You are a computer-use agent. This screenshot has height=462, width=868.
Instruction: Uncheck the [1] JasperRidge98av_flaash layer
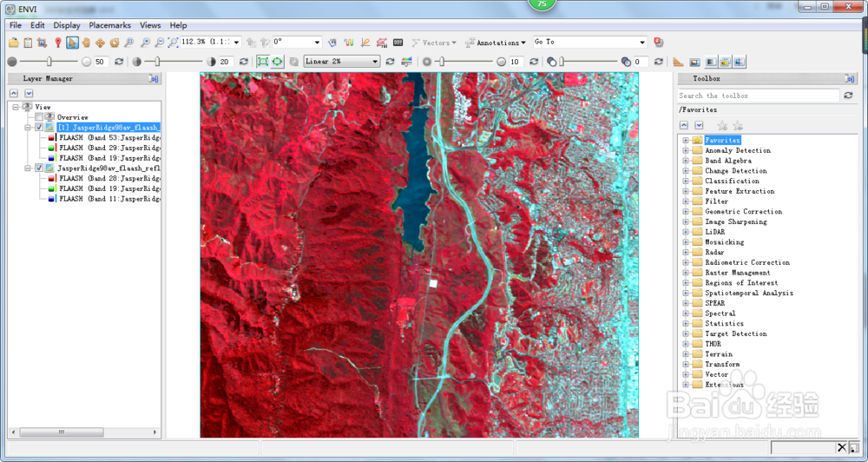[39, 128]
